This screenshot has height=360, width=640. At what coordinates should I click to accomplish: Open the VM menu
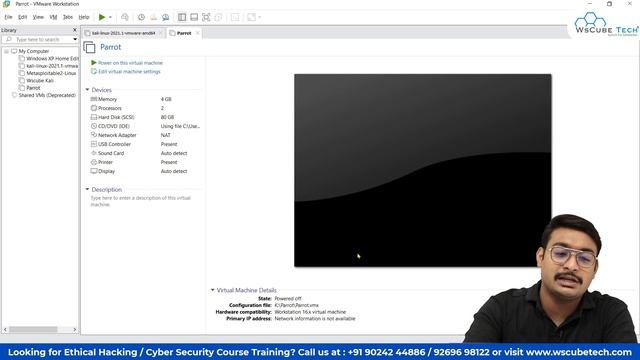53,17
